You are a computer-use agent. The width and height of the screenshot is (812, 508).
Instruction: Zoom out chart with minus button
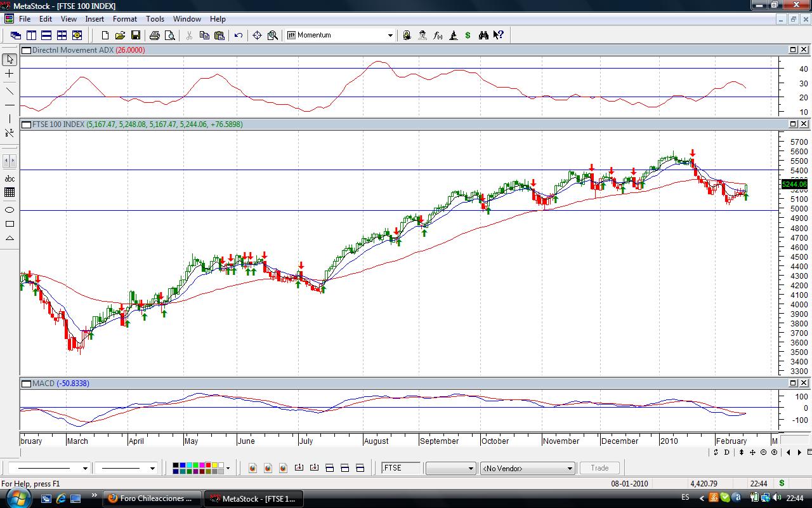click(x=764, y=452)
